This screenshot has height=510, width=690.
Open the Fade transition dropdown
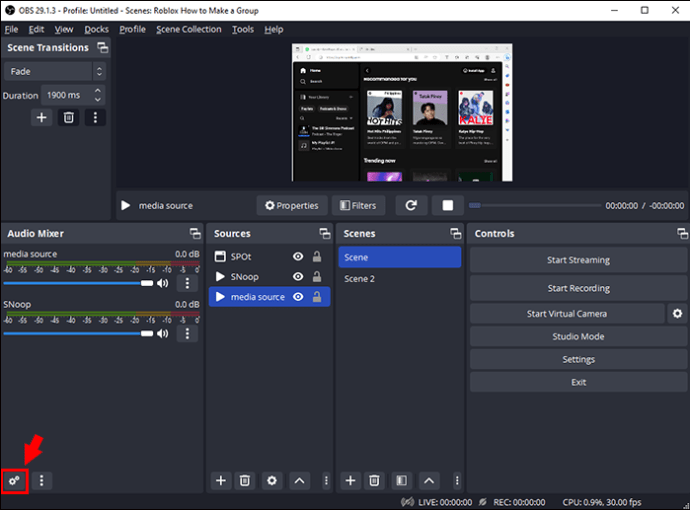tap(55, 71)
